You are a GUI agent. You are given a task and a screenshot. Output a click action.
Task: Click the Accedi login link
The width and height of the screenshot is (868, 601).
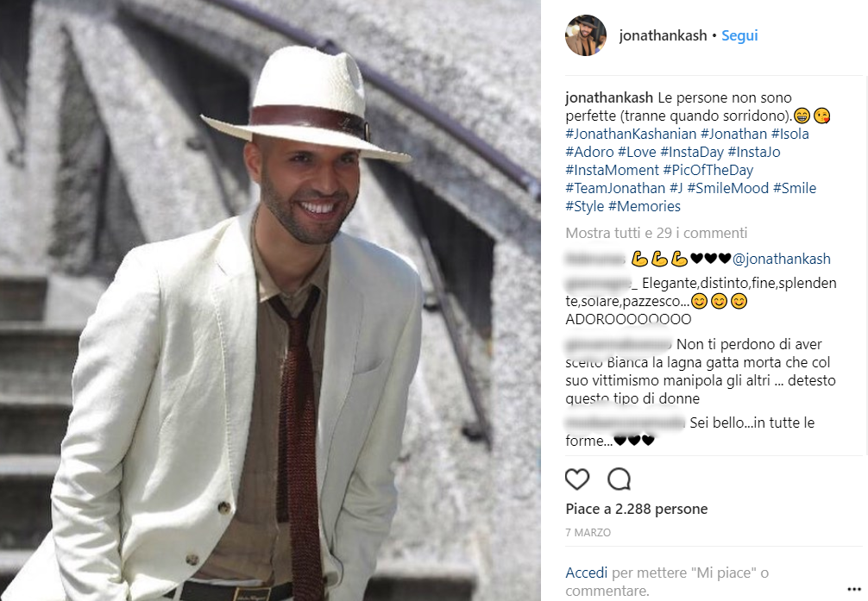[586, 573]
